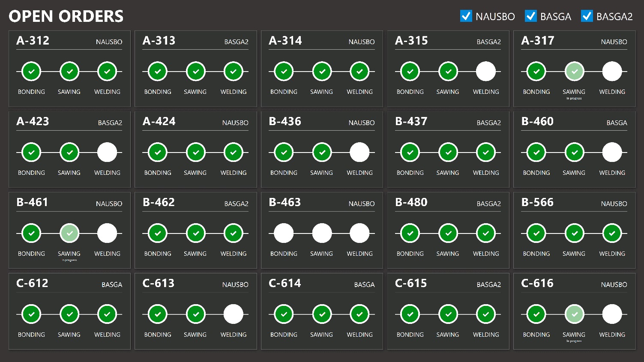Open order C-614 title
Viewport: 644px width, 362px height.
pyautogui.click(x=285, y=284)
